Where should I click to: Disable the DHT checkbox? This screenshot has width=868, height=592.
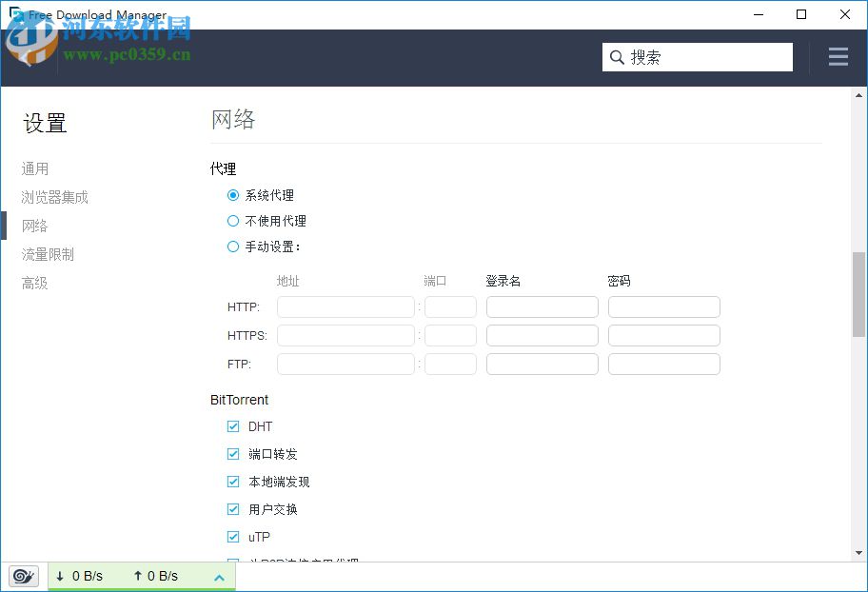233,426
